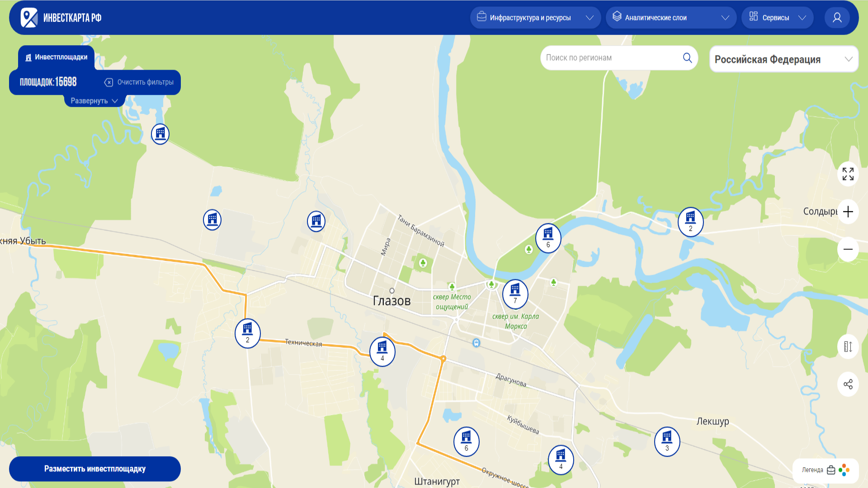Zoom in with the plus button
The height and width of the screenshot is (488, 868).
(x=848, y=211)
